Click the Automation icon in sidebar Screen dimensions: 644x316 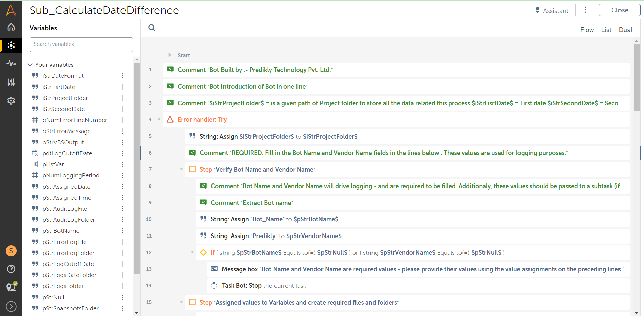click(11, 45)
